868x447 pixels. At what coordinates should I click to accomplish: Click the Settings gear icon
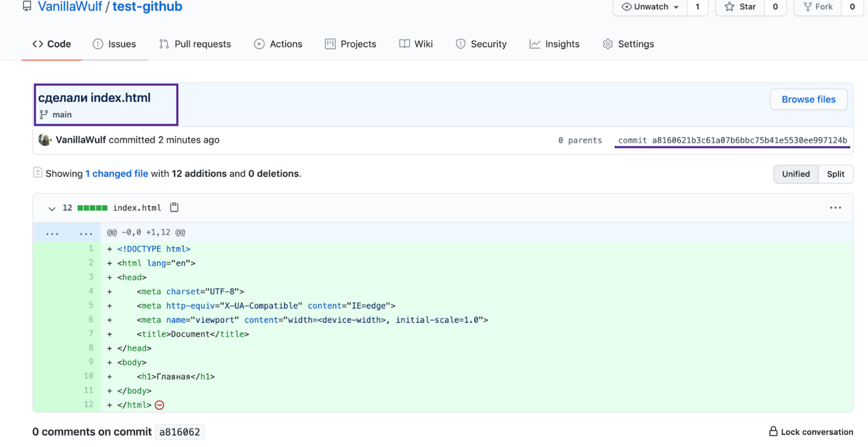(608, 44)
